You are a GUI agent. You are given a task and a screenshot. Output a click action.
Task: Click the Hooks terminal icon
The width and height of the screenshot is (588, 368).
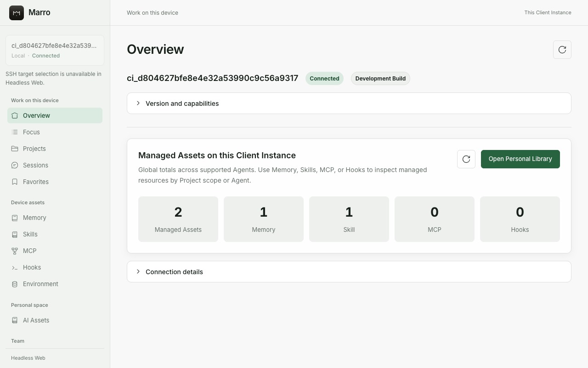tap(15, 267)
